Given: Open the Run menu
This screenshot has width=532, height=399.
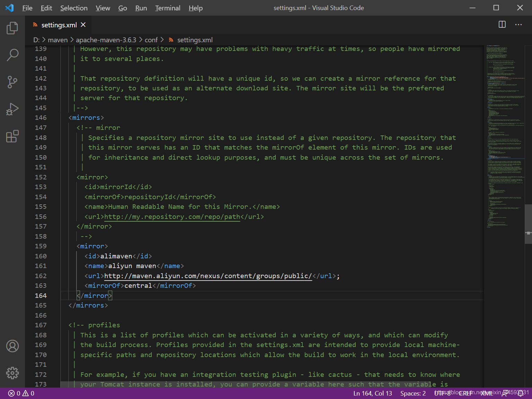Looking at the screenshot, I should click(x=141, y=8).
